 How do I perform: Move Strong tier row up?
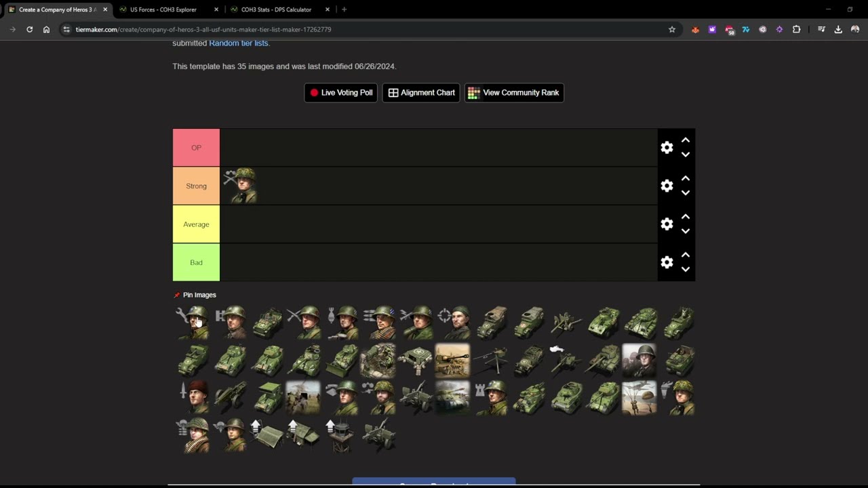point(686,178)
